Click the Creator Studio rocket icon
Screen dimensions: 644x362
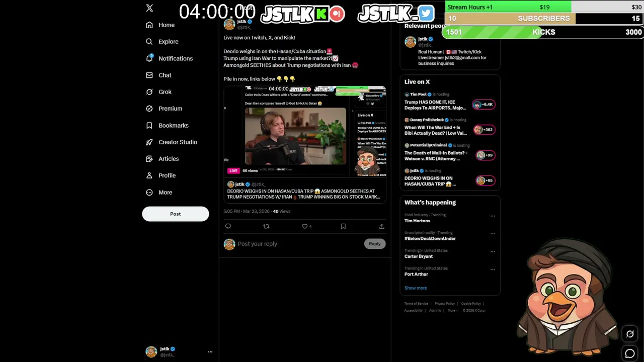(149, 142)
